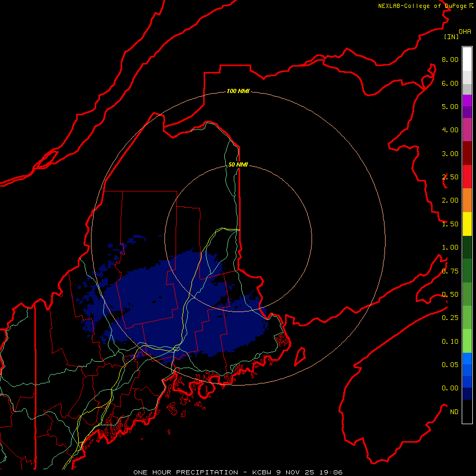This screenshot has height=476, width=476.
Task: Click the 5.00 legend value
Action: 450,106
